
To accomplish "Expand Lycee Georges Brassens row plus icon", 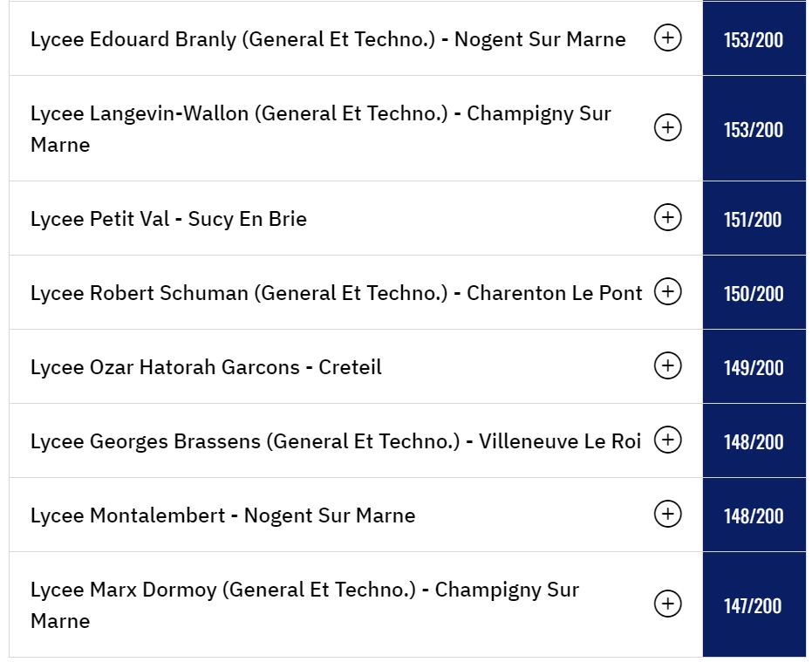I will click(x=668, y=440).
